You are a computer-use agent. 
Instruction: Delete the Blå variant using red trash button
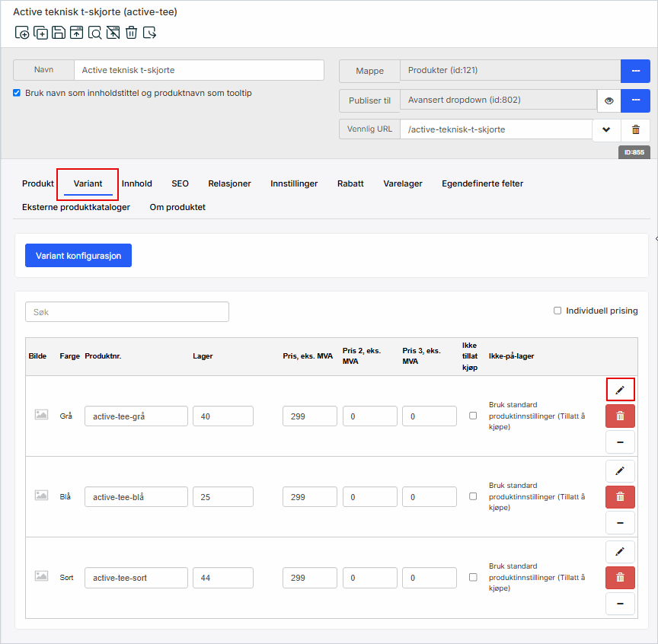click(x=620, y=496)
